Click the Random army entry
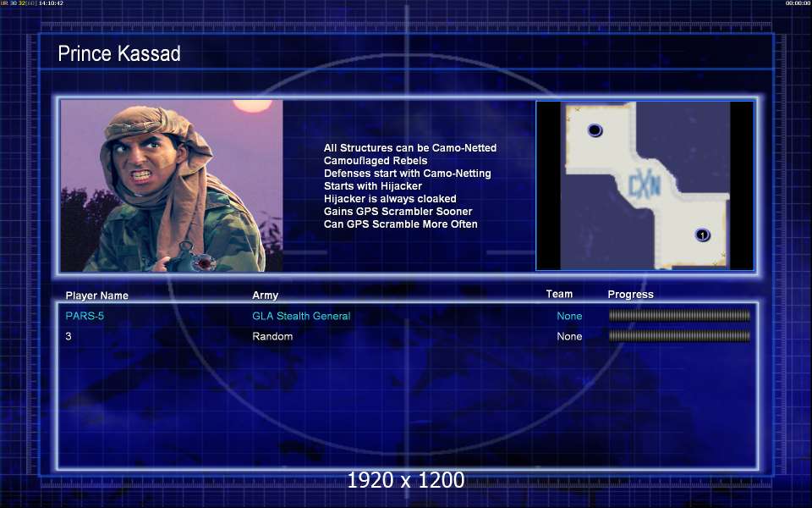812x508 pixels. (x=272, y=336)
